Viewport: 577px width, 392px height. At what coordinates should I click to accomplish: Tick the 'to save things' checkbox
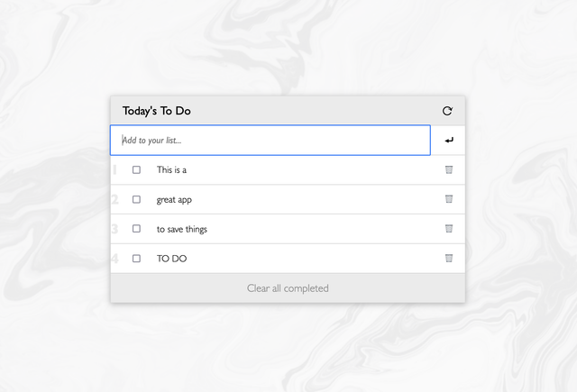[137, 229]
